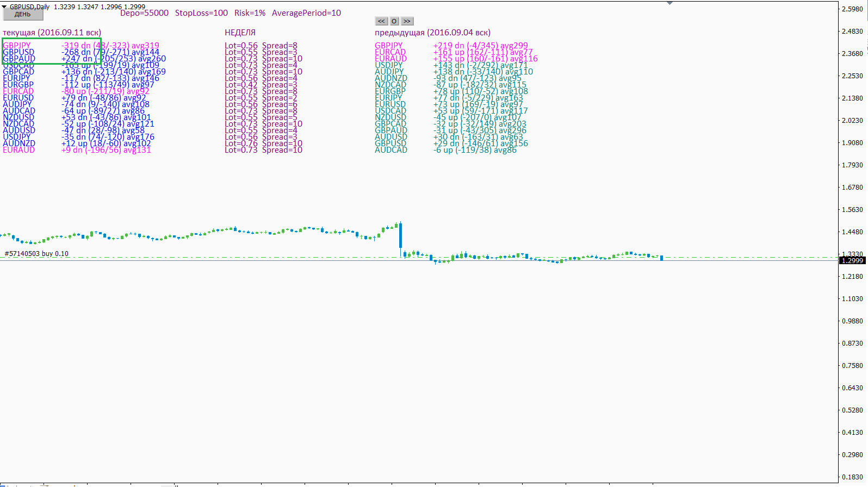Viewport: 868px width, 487px height.
Task: Select GBPAUD in the текущая list
Action: pyautogui.click(x=19, y=59)
